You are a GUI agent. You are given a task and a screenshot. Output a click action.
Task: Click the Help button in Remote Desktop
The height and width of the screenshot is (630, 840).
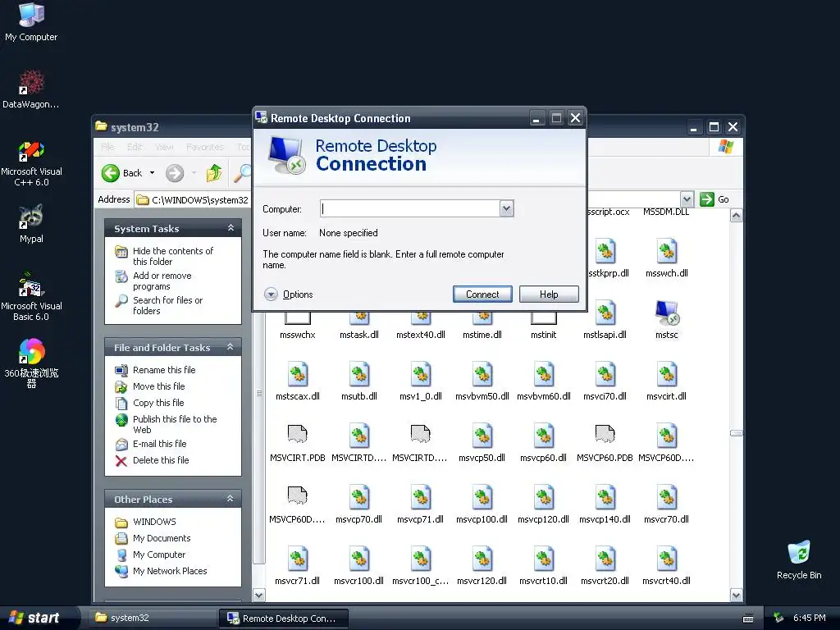click(549, 294)
